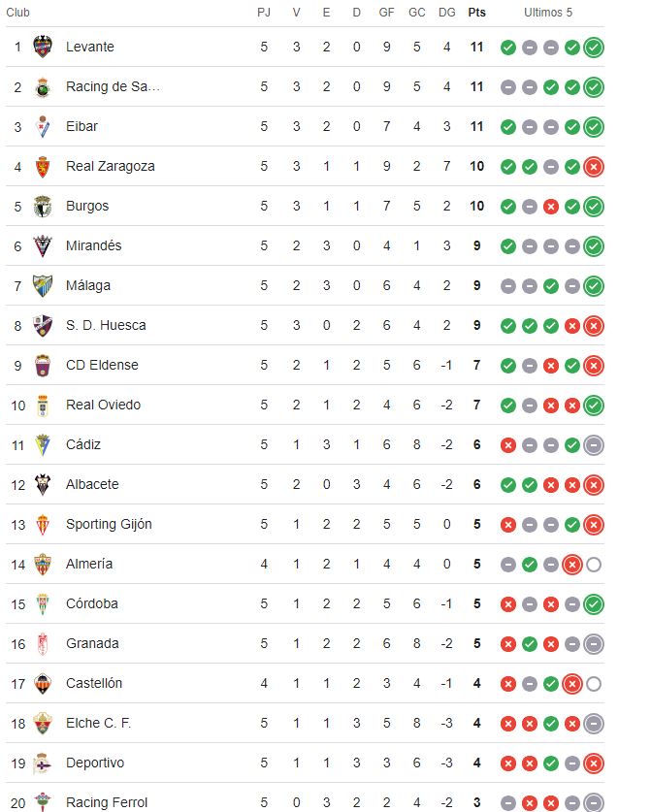Click the Cádiz club crest
Viewport: 651px width, 812px height.
(x=43, y=444)
